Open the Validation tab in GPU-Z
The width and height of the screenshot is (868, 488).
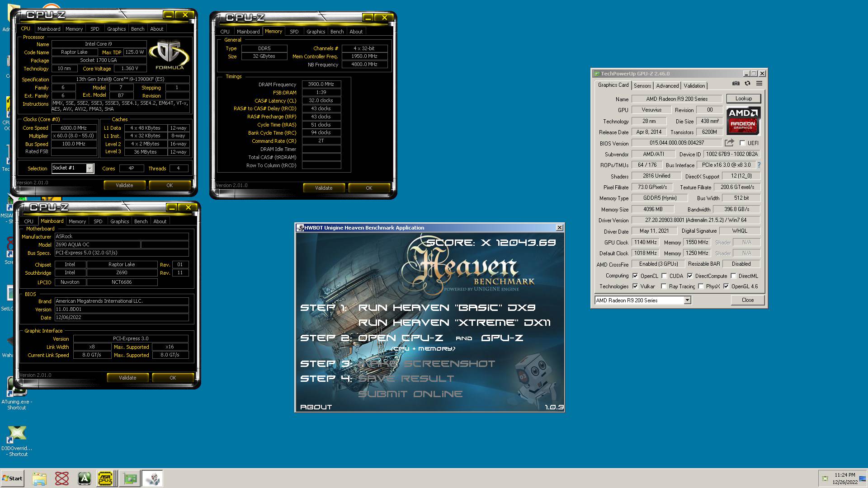(694, 86)
